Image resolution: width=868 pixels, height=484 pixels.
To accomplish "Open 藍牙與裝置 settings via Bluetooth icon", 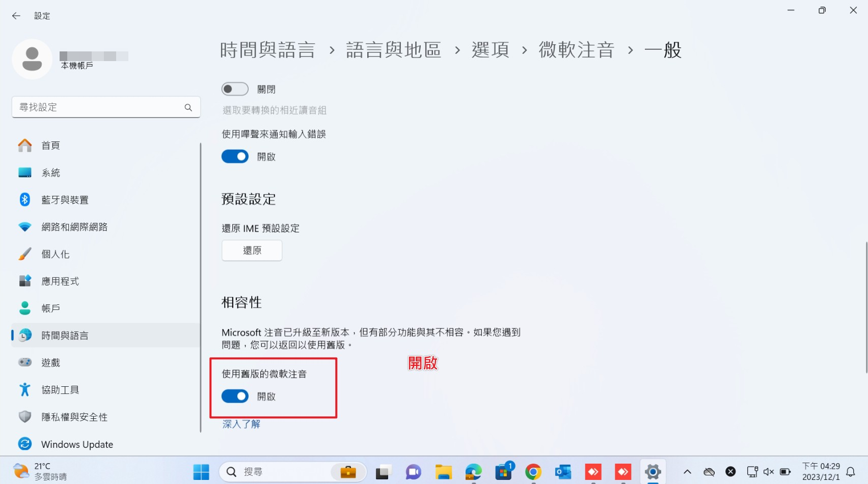I will click(x=25, y=200).
